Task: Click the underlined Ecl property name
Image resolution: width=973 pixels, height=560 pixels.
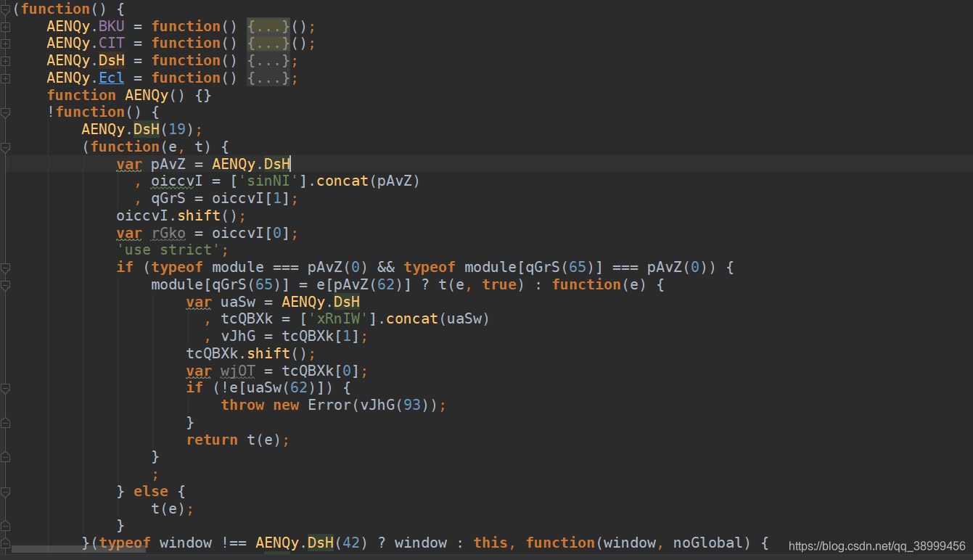Action: coord(112,78)
